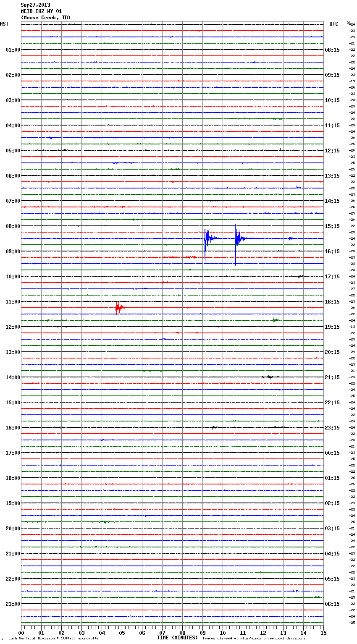
Task: Select the 23:15 UTC time label
Action: point(332,428)
